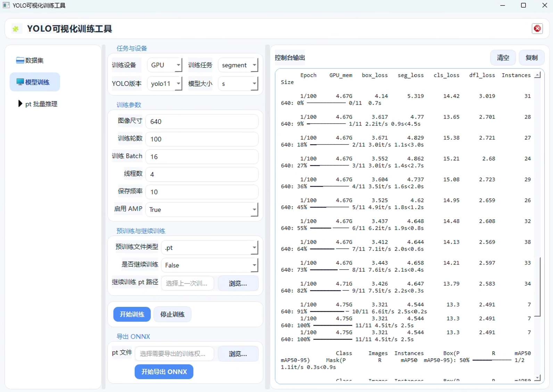Click the YOLO window title bar icon
Screen dimensions: 553x392
pyautogui.click(x=6, y=5)
